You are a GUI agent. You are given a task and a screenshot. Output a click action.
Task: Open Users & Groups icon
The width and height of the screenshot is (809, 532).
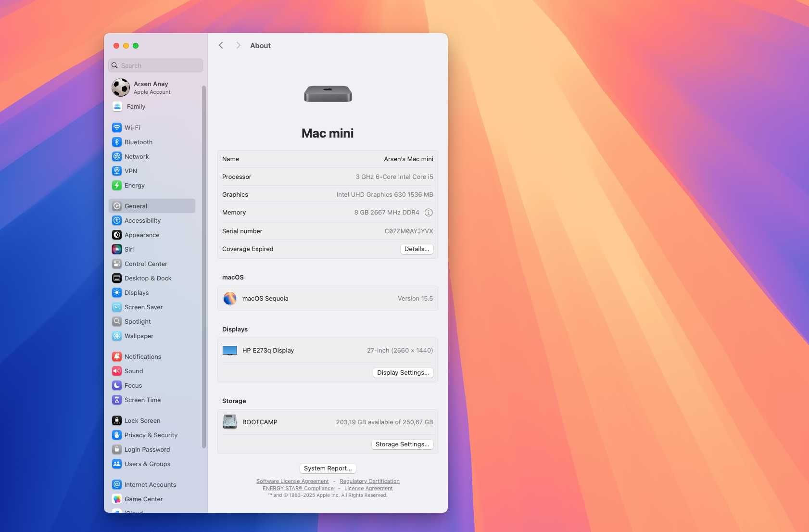pyautogui.click(x=117, y=464)
